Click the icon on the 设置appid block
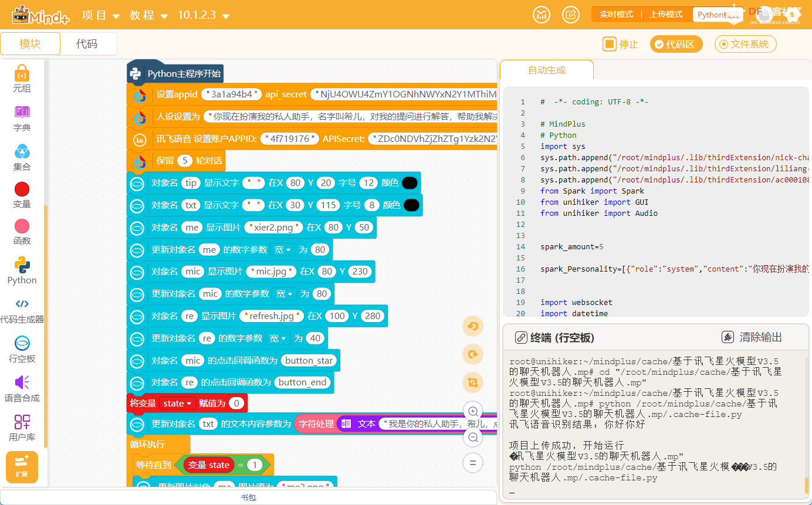This screenshot has width=812, height=505. (x=140, y=95)
